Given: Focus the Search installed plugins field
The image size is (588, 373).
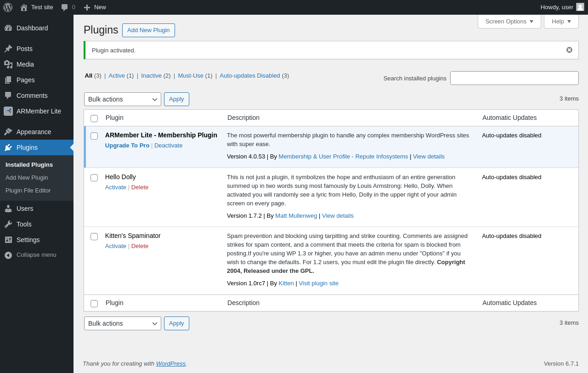Looking at the screenshot, I should (x=514, y=78).
